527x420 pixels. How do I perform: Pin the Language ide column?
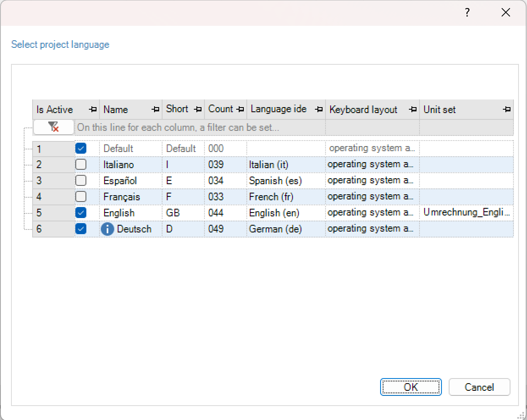(x=319, y=110)
